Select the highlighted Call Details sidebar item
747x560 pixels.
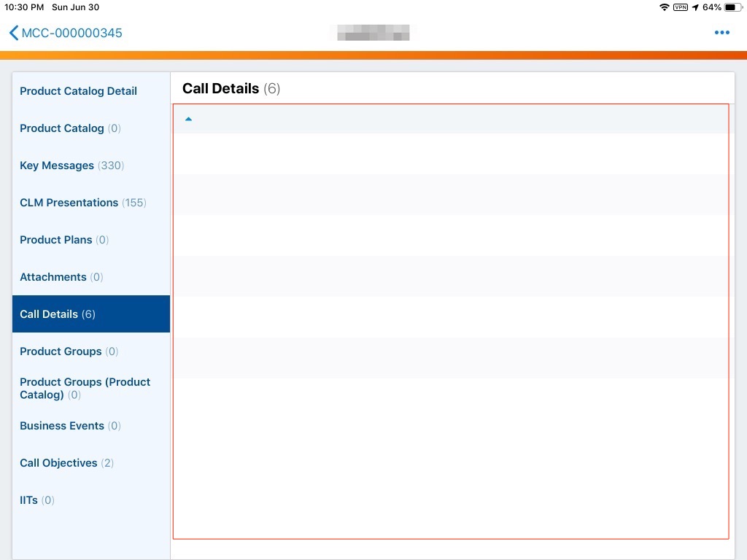pyautogui.click(x=58, y=314)
